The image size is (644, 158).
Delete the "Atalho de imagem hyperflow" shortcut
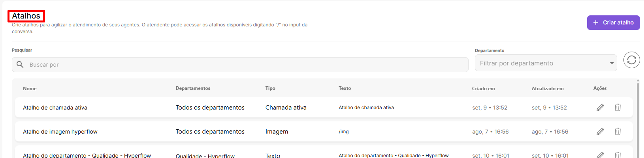tap(618, 132)
